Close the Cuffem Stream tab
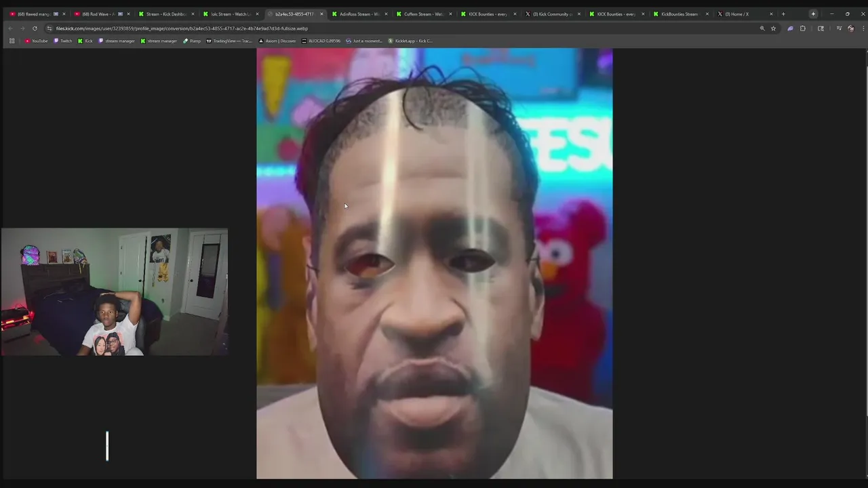The height and width of the screenshot is (488, 868). (450, 14)
